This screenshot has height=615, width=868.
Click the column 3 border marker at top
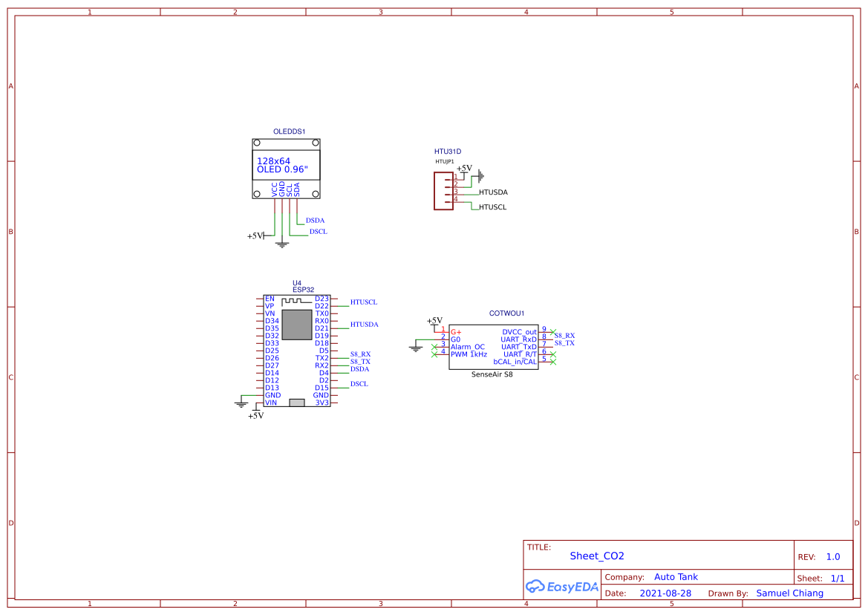(379, 11)
